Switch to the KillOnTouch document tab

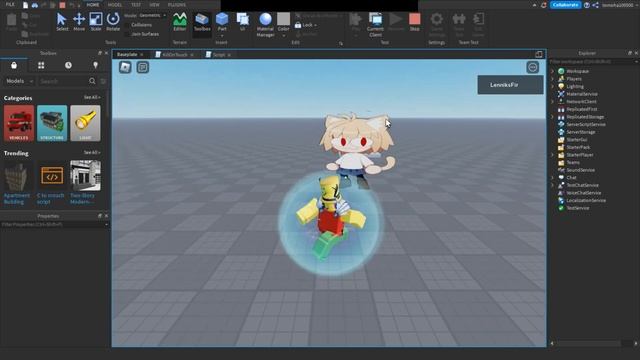[175, 55]
